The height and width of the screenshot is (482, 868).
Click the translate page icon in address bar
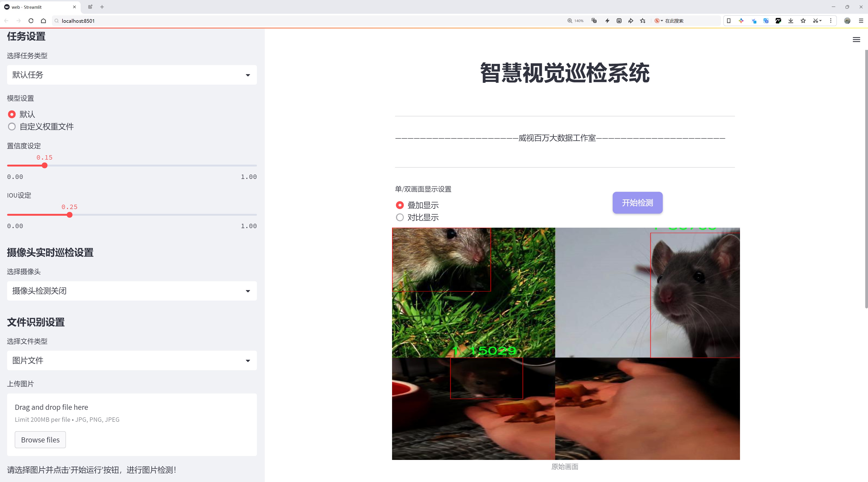[594, 21]
